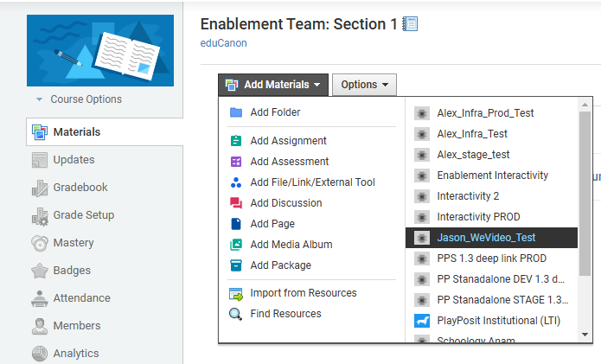Click the Add Folder icon
The height and width of the screenshot is (364, 601).
tap(236, 112)
